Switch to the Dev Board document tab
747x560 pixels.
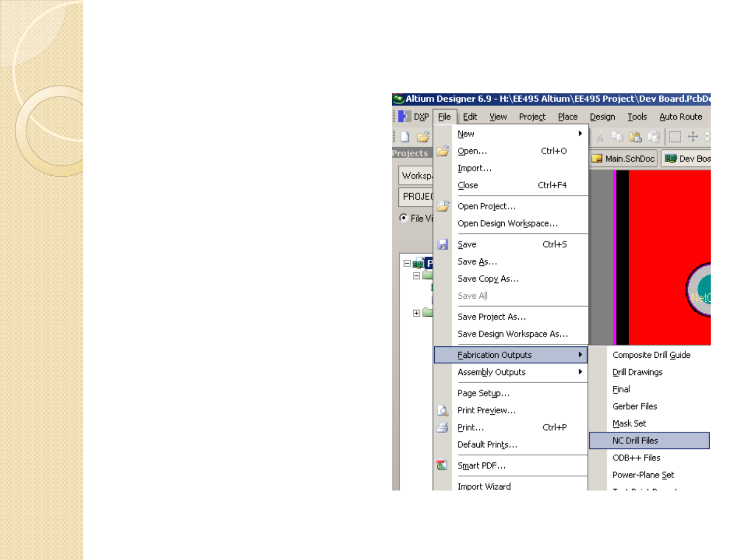point(686,159)
